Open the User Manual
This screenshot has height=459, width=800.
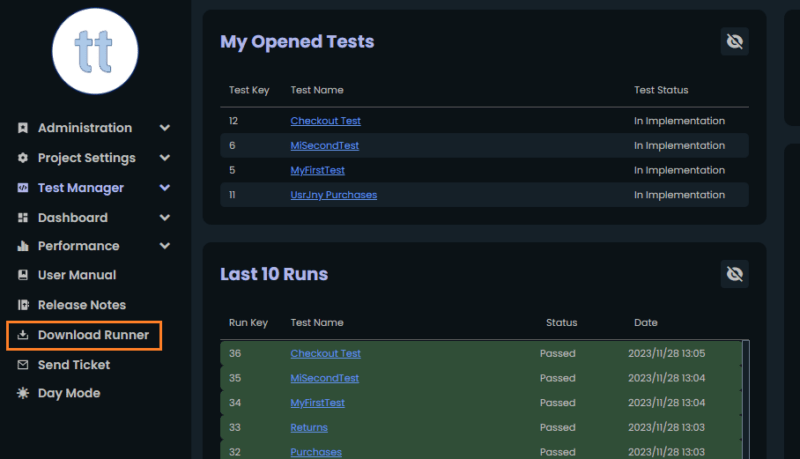[x=77, y=275]
